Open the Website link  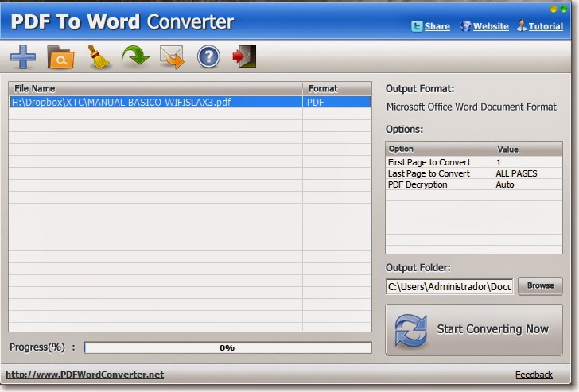[491, 26]
